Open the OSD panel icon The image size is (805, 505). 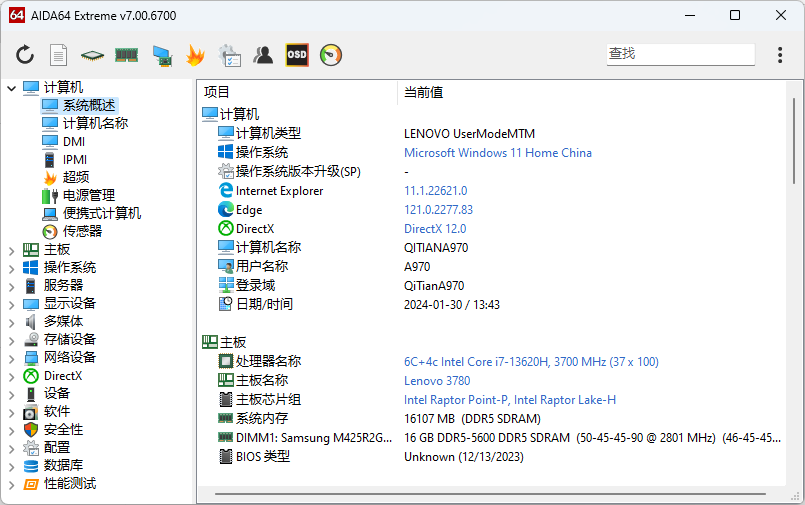click(297, 55)
